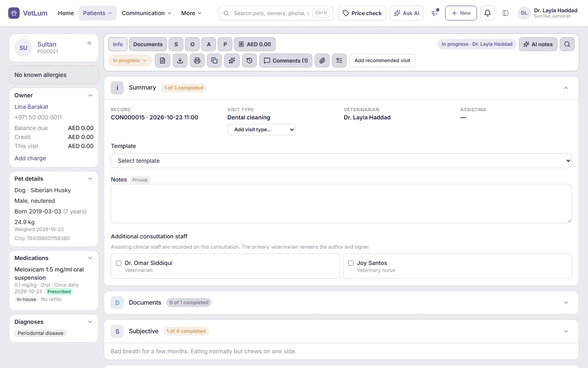The height and width of the screenshot is (368, 588).
Task: Open the record history clock icon
Action: (x=249, y=61)
